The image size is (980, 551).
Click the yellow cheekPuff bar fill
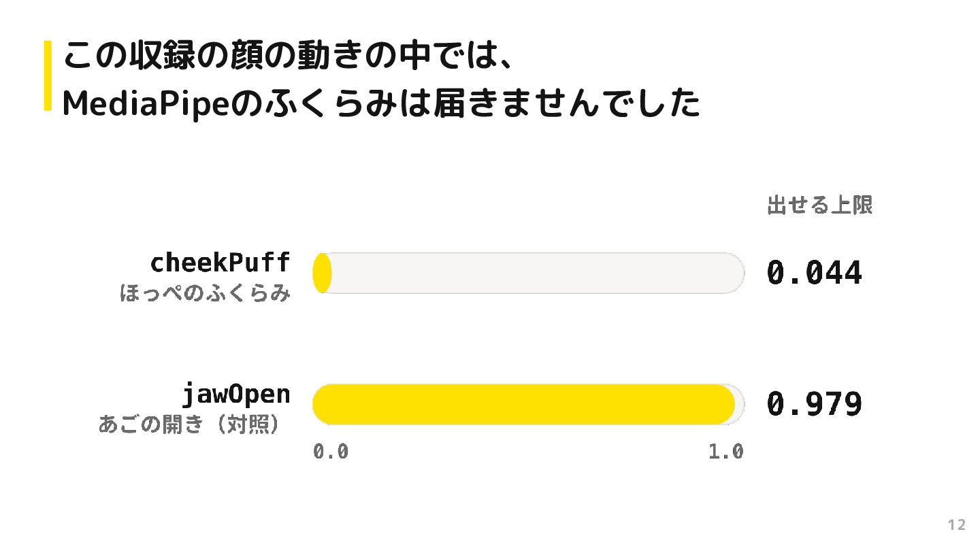coord(322,273)
